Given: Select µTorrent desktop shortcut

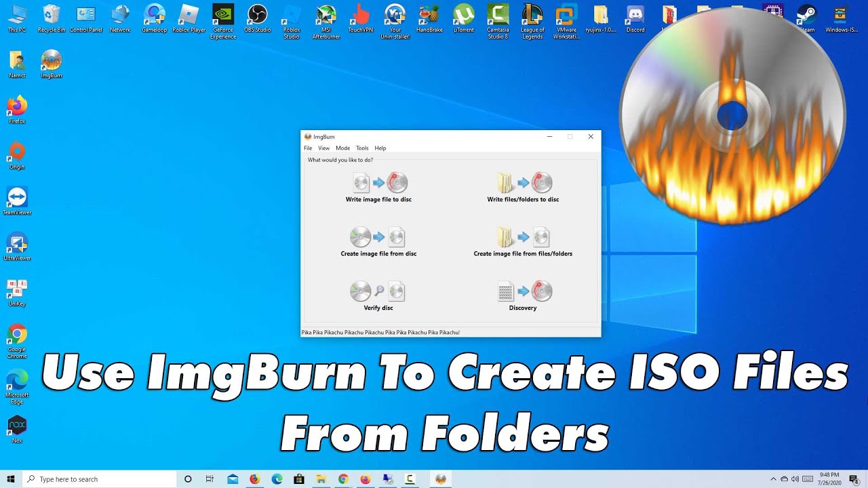Looking at the screenshot, I should (464, 18).
